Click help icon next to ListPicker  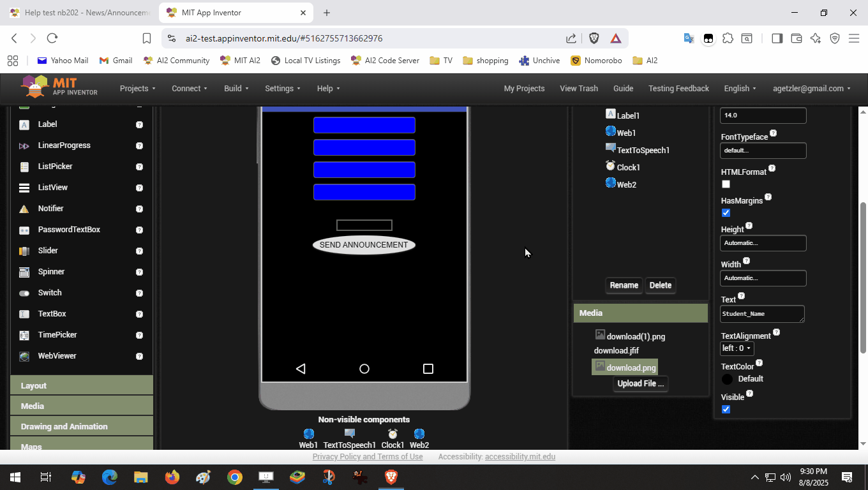click(139, 167)
